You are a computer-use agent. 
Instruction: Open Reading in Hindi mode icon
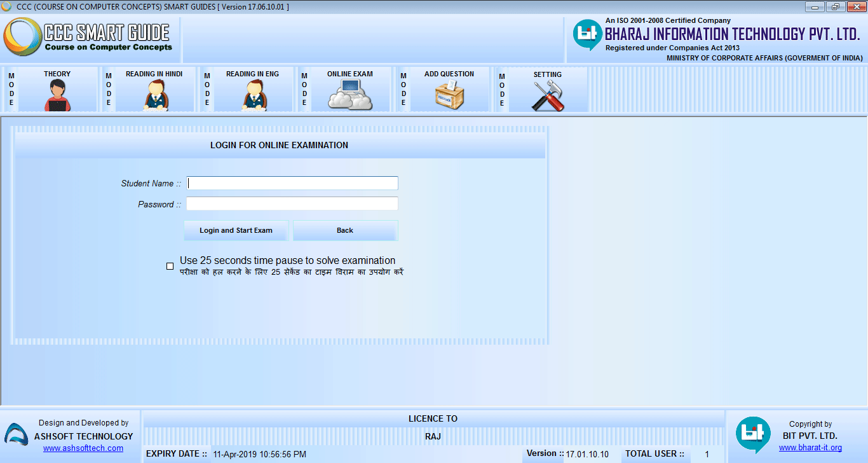click(x=155, y=96)
